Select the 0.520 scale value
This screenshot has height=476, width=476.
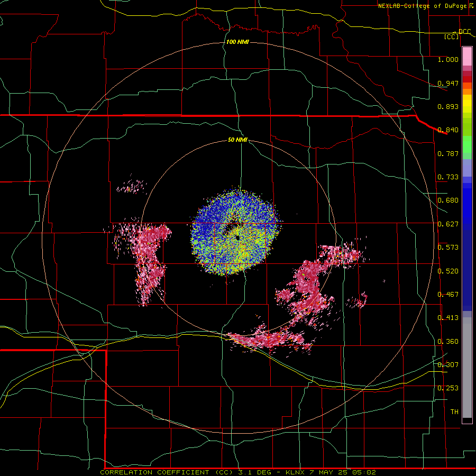click(x=448, y=271)
